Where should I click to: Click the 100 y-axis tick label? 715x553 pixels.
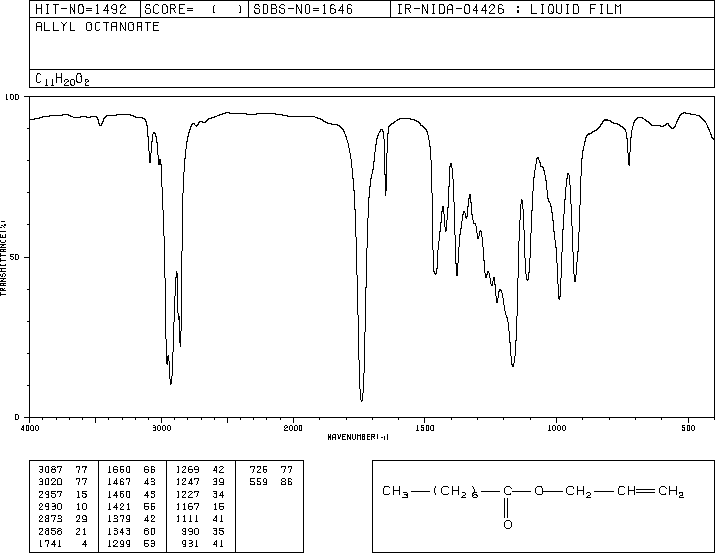pos(12,97)
